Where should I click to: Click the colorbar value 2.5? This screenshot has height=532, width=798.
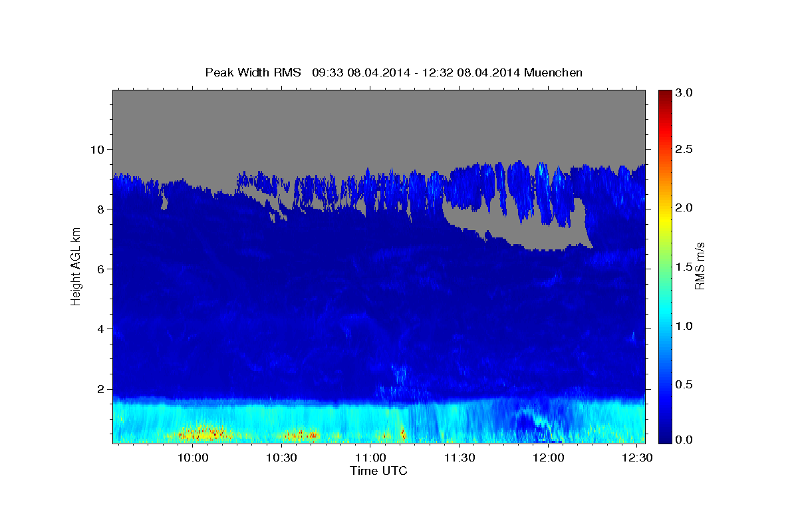coord(684,150)
